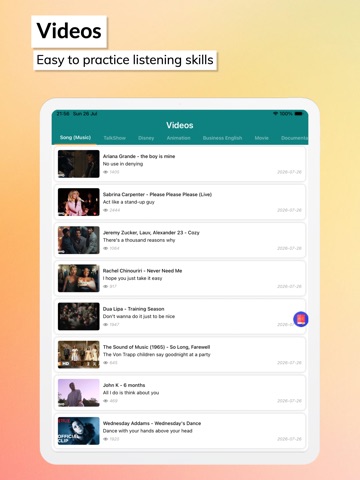The height and width of the screenshot is (480, 360).
Task: Click the views eye icon on Cozy row
Action: tap(105, 248)
